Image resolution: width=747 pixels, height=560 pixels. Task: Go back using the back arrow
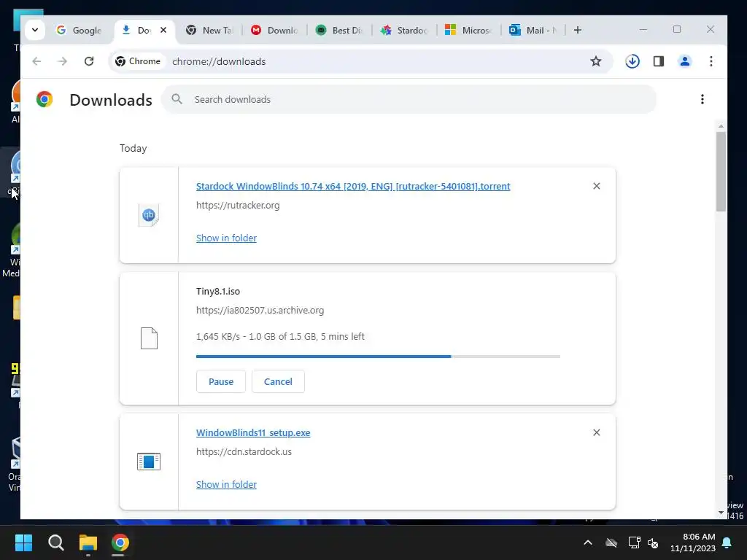point(36,61)
